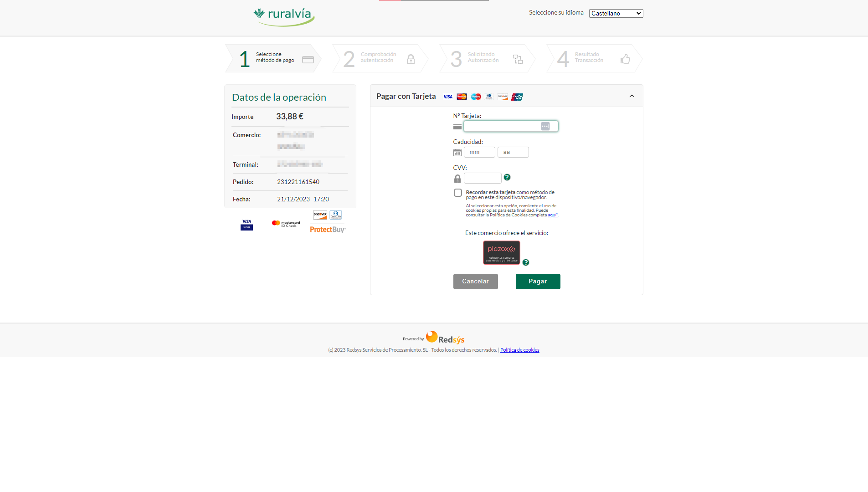Click the UnionPay icon in the payment header
Image resolution: width=868 pixels, height=492 pixels.
pyautogui.click(x=517, y=97)
